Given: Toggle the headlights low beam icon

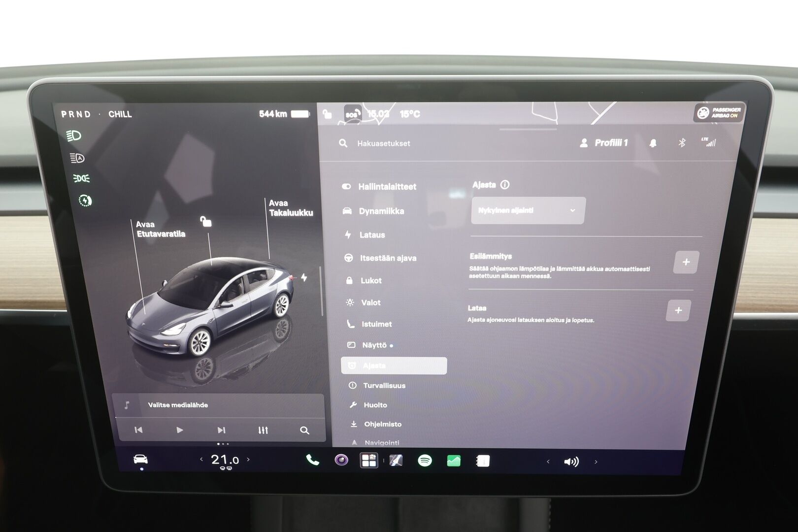Looking at the screenshot, I should click(x=74, y=135).
